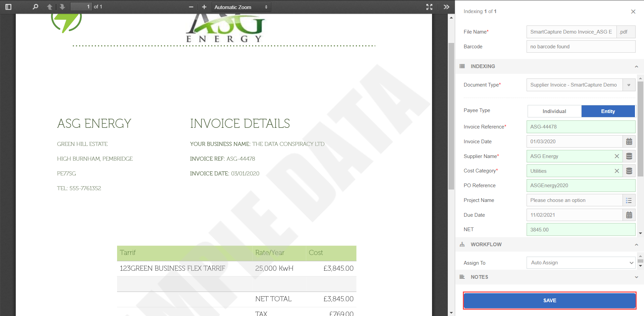
Task: Collapse the Indexing section
Action: point(636,66)
